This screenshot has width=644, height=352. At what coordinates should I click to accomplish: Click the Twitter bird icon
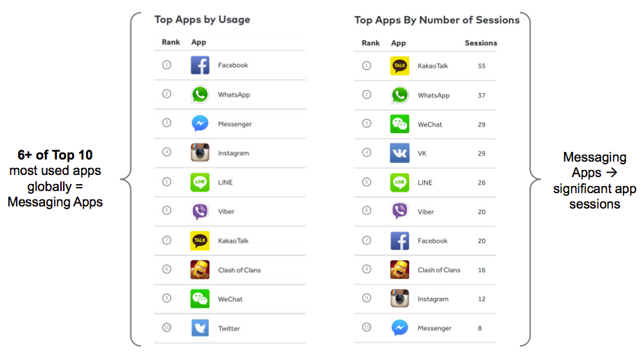click(x=200, y=328)
